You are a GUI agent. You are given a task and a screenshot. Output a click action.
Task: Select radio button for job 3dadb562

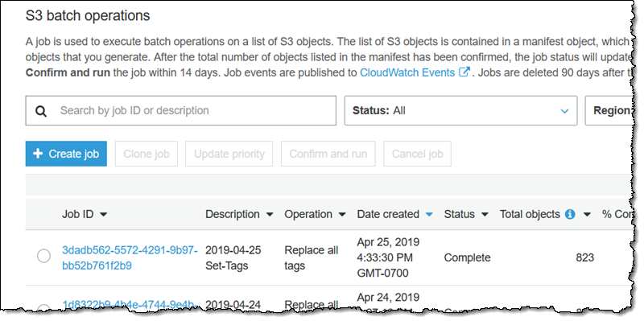click(43, 256)
